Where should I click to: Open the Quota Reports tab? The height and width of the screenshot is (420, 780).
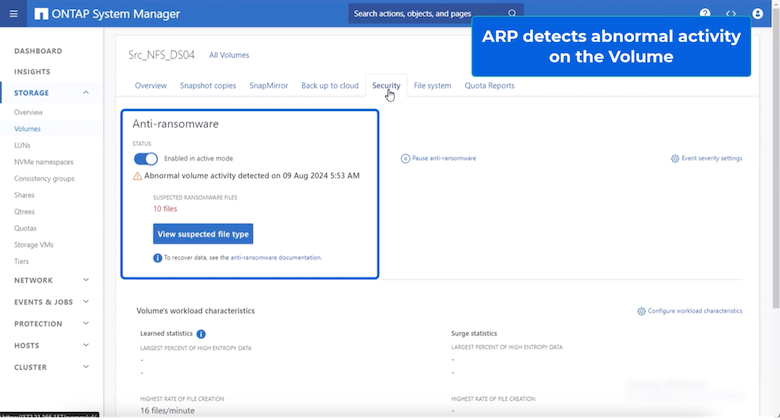[489, 86]
